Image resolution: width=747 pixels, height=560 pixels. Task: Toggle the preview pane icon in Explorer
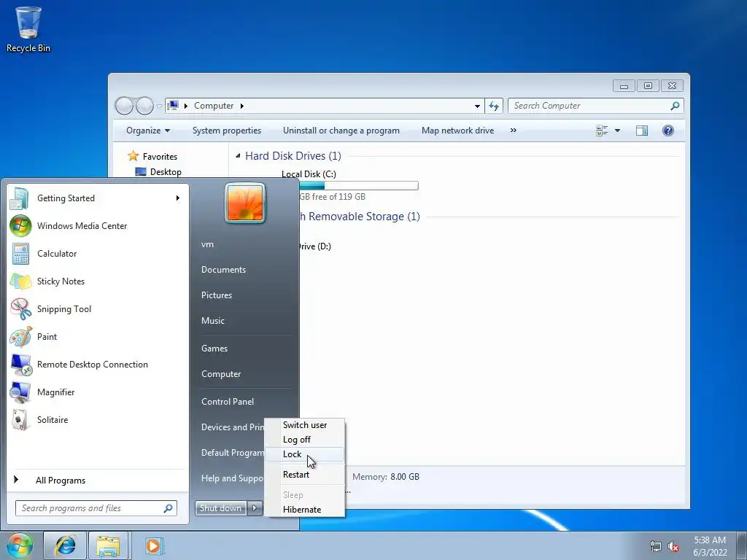click(x=642, y=131)
